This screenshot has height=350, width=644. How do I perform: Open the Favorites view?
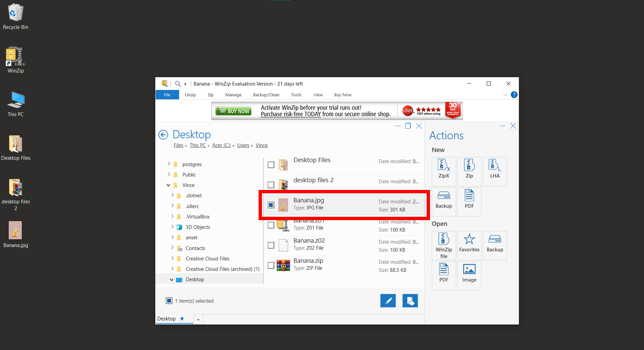469,245
